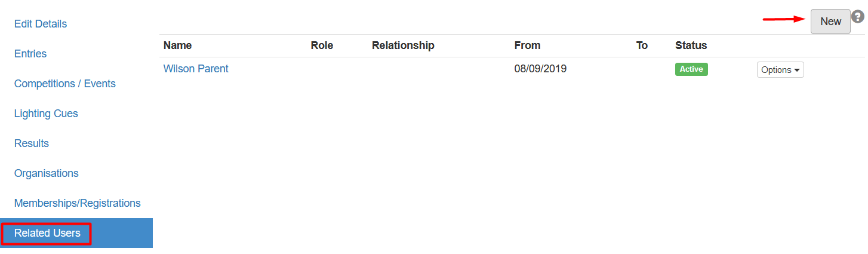Click the Role column header
The width and height of the screenshot is (868, 254).
pyautogui.click(x=322, y=45)
